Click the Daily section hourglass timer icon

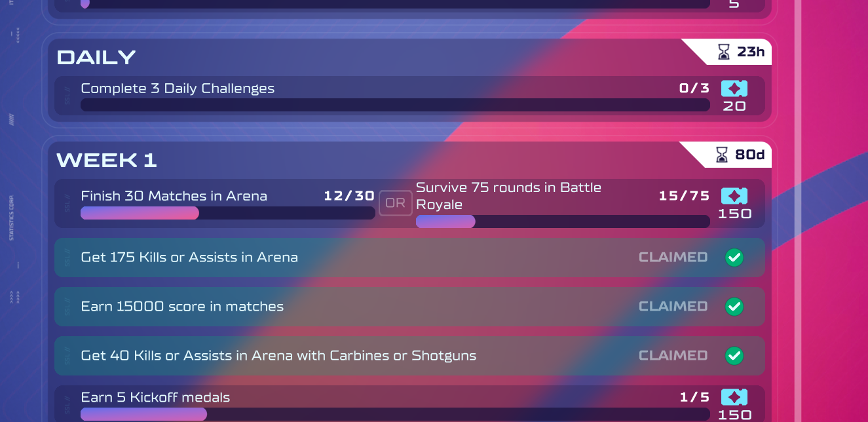723,52
